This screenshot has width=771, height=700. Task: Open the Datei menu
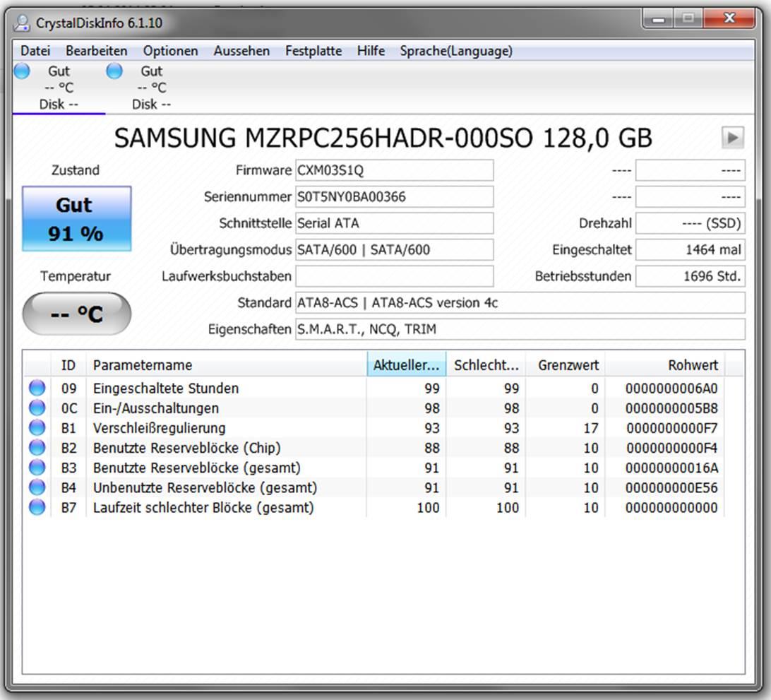[35, 51]
